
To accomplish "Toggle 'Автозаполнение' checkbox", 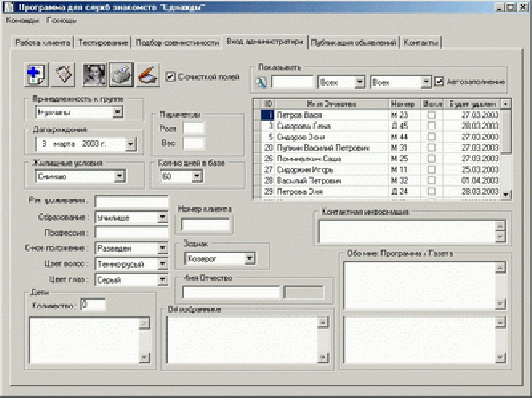I will (x=439, y=82).
